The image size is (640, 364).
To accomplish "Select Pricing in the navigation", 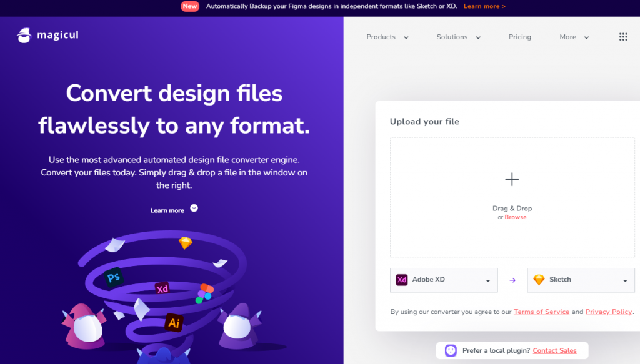I will (x=519, y=37).
